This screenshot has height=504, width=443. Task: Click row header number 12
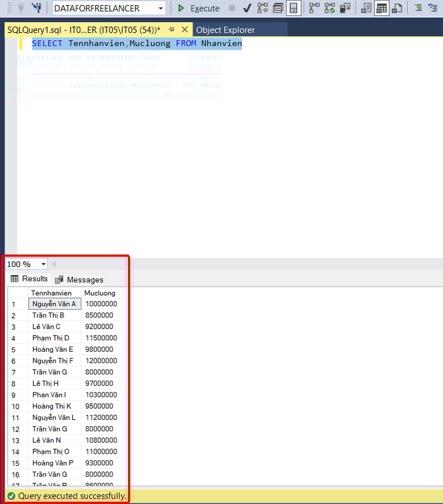[18, 429]
